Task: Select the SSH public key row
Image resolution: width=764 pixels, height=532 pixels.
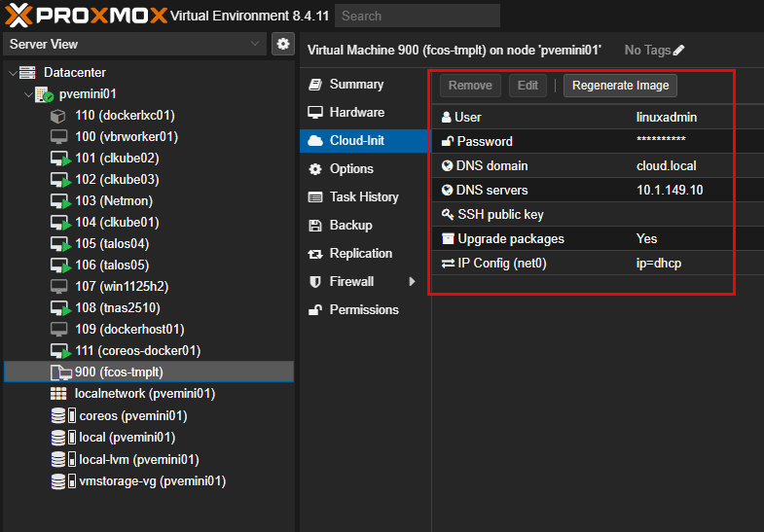Action: point(583,215)
